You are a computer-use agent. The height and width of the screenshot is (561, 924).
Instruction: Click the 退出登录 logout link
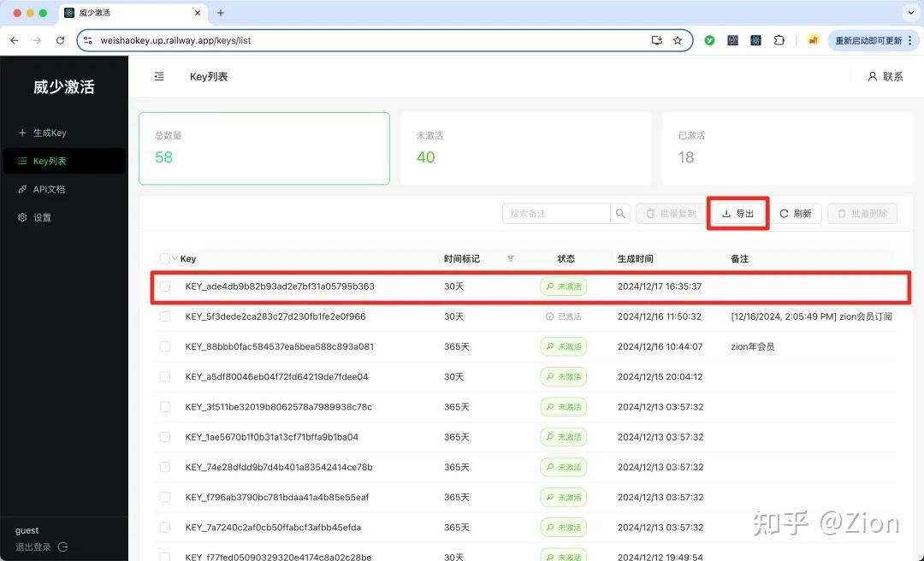coord(41,546)
